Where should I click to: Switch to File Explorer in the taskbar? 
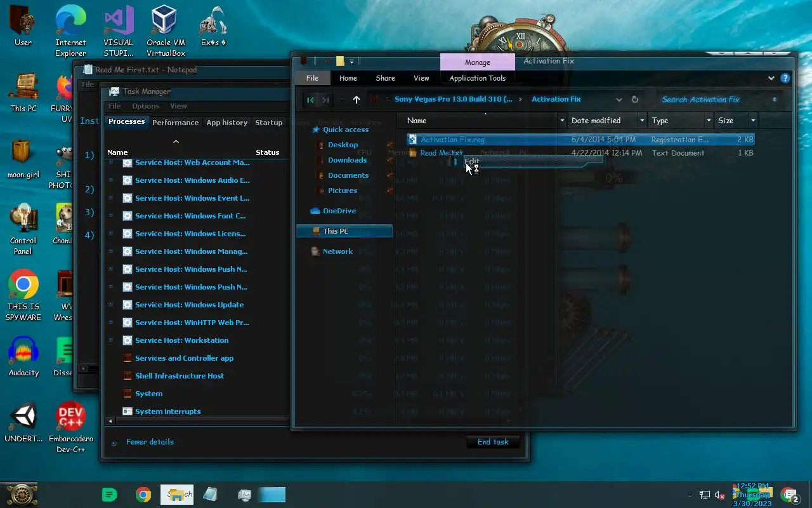[x=177, y=495]
